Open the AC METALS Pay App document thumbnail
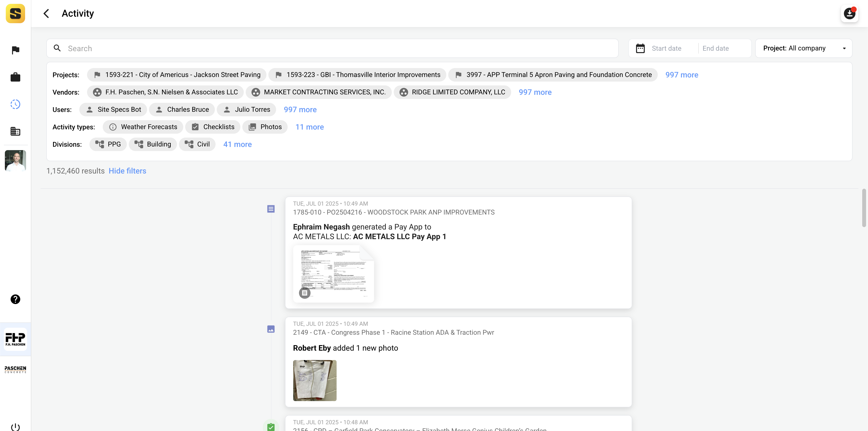 (333, 274)
